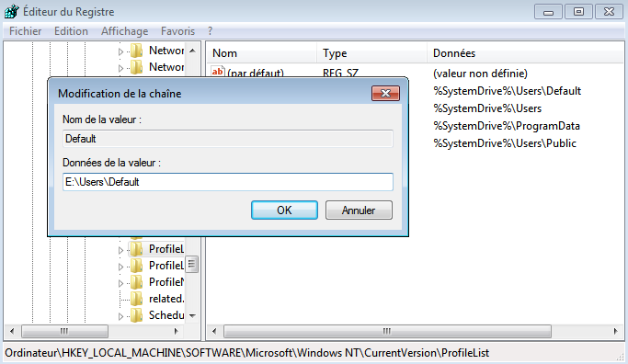Click the tree pane vertical scrollbar thumb

[x=192, y=265]
